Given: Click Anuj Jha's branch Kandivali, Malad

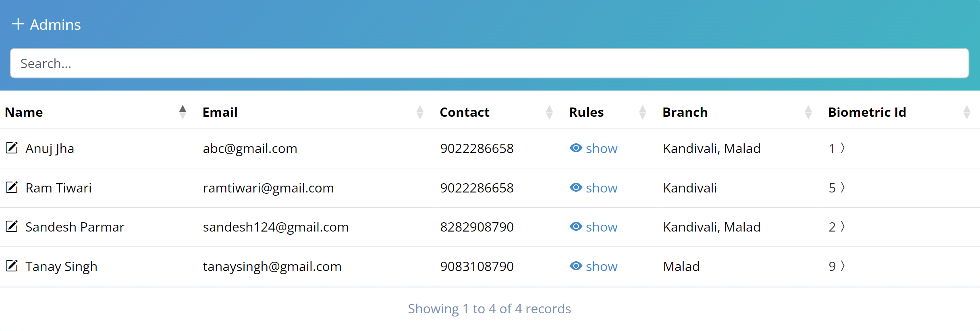Looking at the screenshot, I should (712, 149).
